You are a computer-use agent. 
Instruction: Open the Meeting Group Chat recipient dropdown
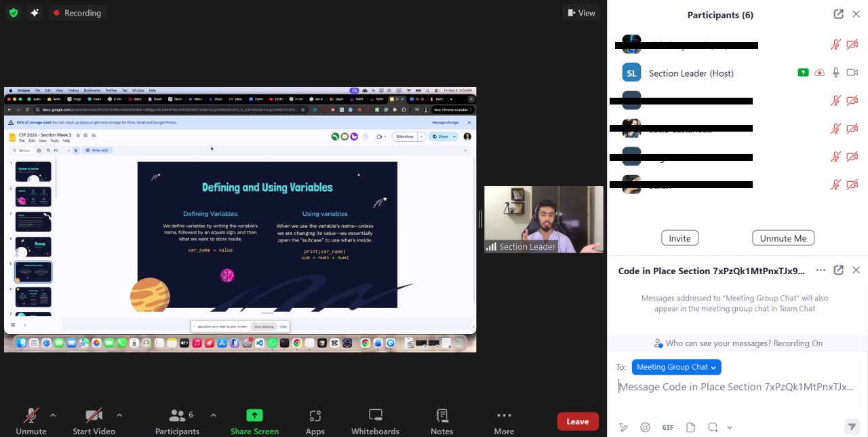point(676,367)
